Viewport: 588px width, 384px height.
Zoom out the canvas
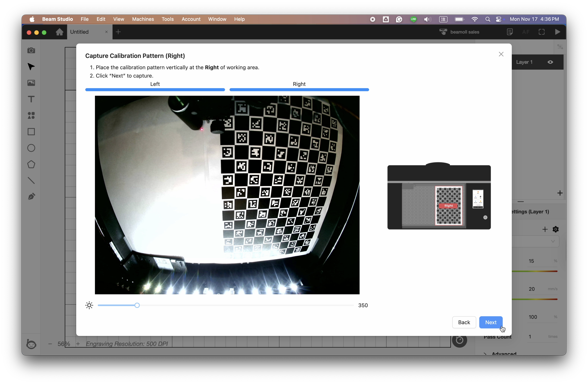tap(50, 344)
